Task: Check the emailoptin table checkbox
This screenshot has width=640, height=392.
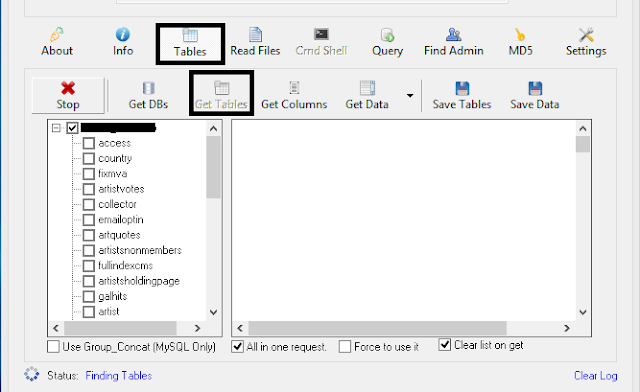Action: (89, 220)
